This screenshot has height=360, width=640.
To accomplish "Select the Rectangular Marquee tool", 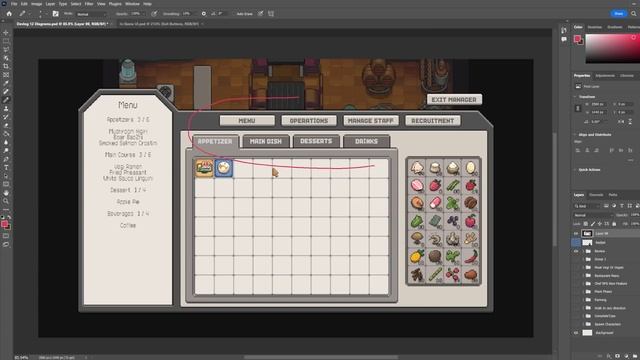I will [6, 41].
